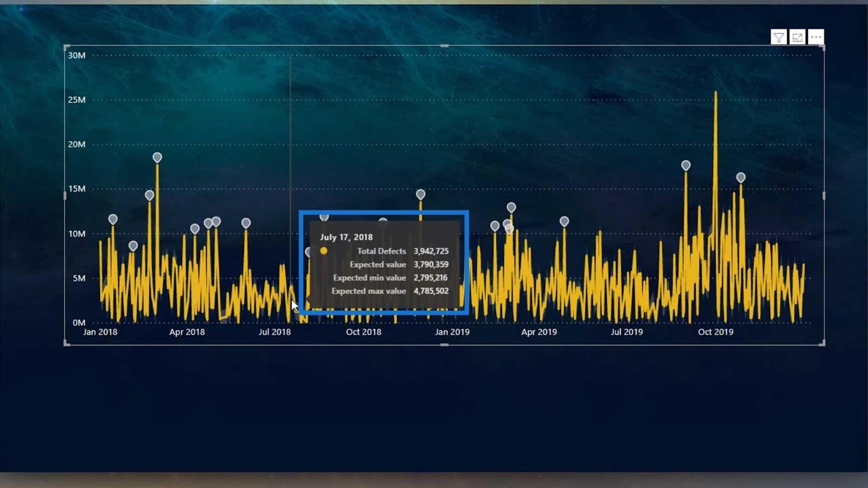Screen dimensions: 868x488
Task: Click anomaly marker at 16M in November 2019
Action: tap(741, 177)
